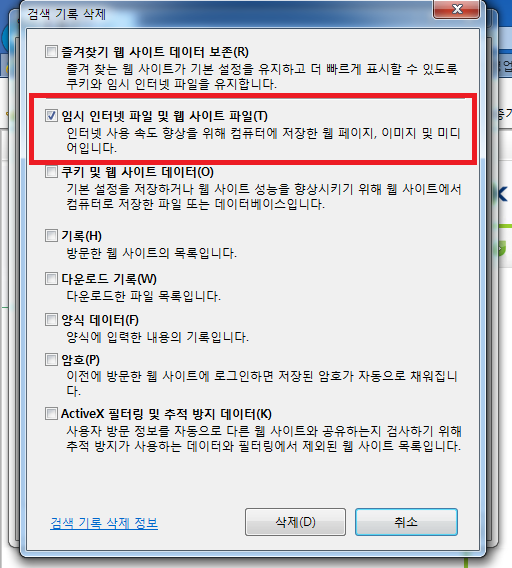Click the 다운로드 기록(W) label text
The width and height of the screenshot is (512, 568).
point(109,279)
